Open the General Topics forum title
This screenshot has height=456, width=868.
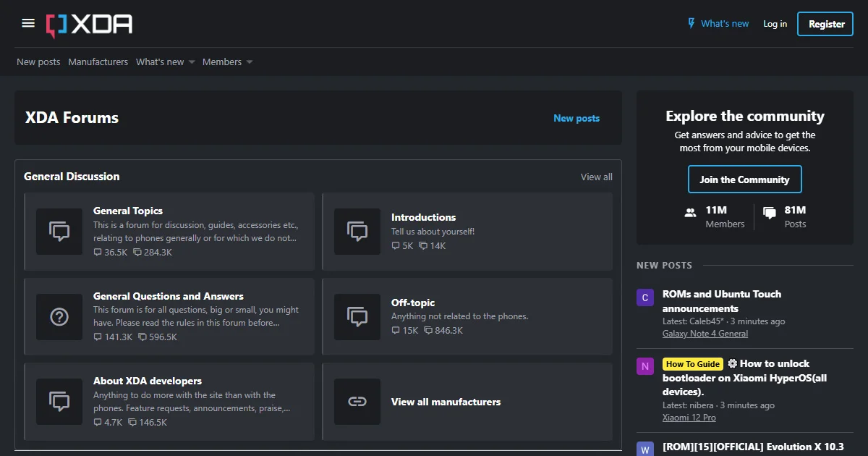pos(128,211)
